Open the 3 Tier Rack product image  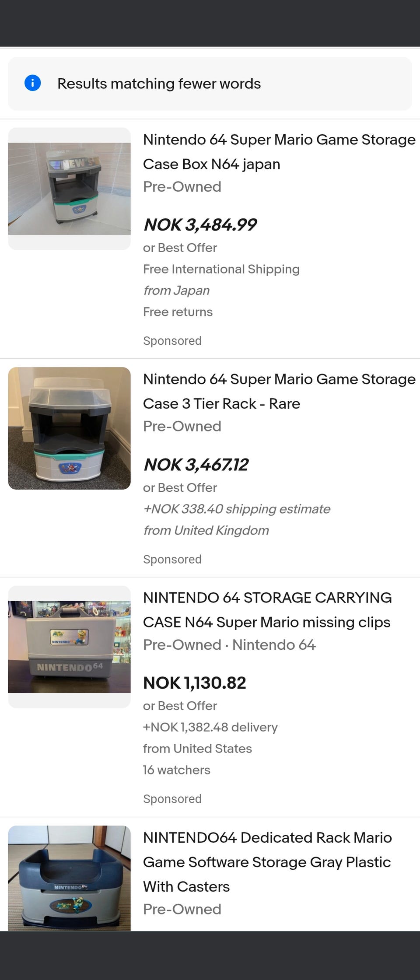tap(69, 428)
